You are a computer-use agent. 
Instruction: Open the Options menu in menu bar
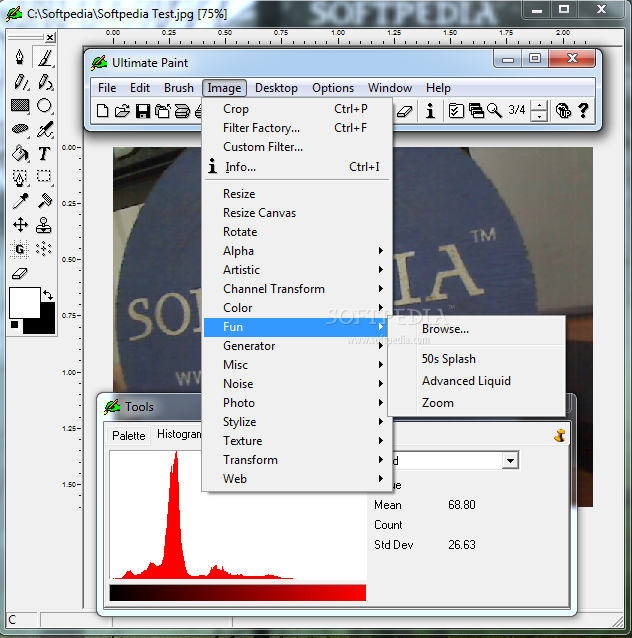[x=333, y=88]
